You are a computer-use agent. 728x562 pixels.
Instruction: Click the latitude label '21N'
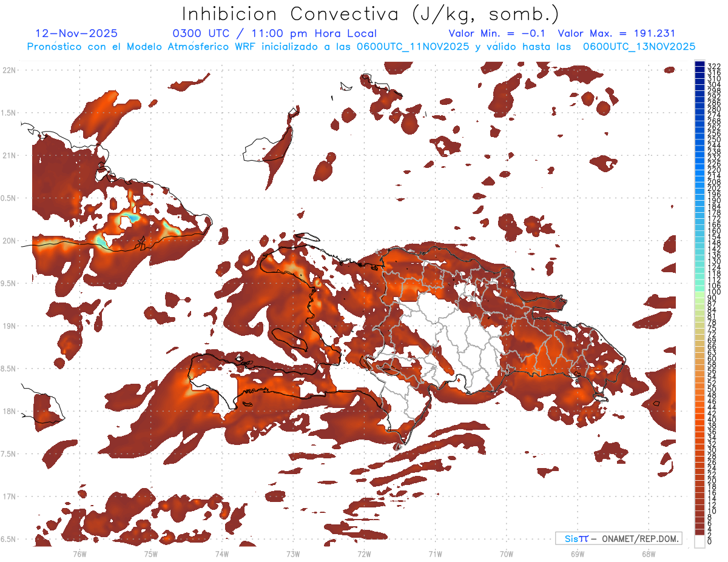(9, 155)
